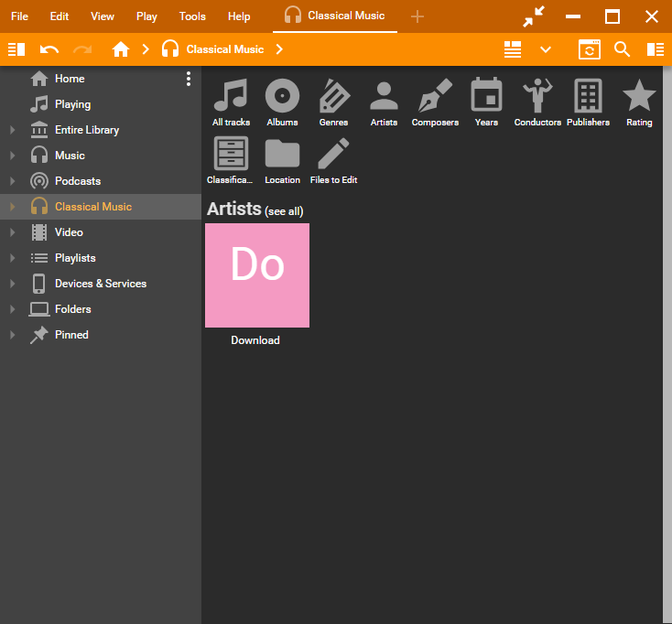Click the search magnifier icon
The image size is (672, 624).
pyautogui.click(x=623, y=49)
